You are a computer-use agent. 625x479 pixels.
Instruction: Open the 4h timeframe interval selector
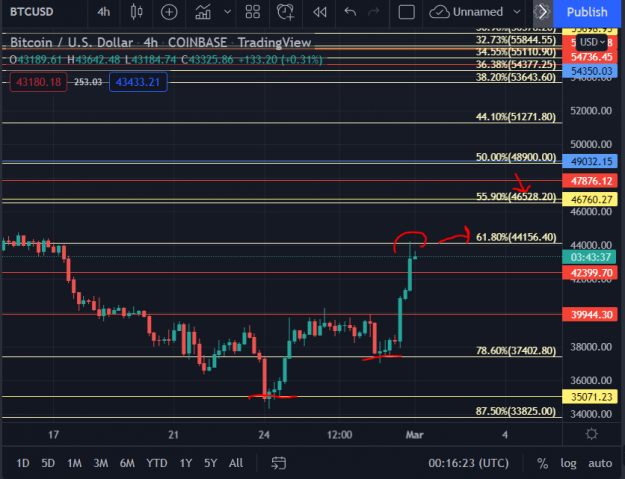coord(103,12)
